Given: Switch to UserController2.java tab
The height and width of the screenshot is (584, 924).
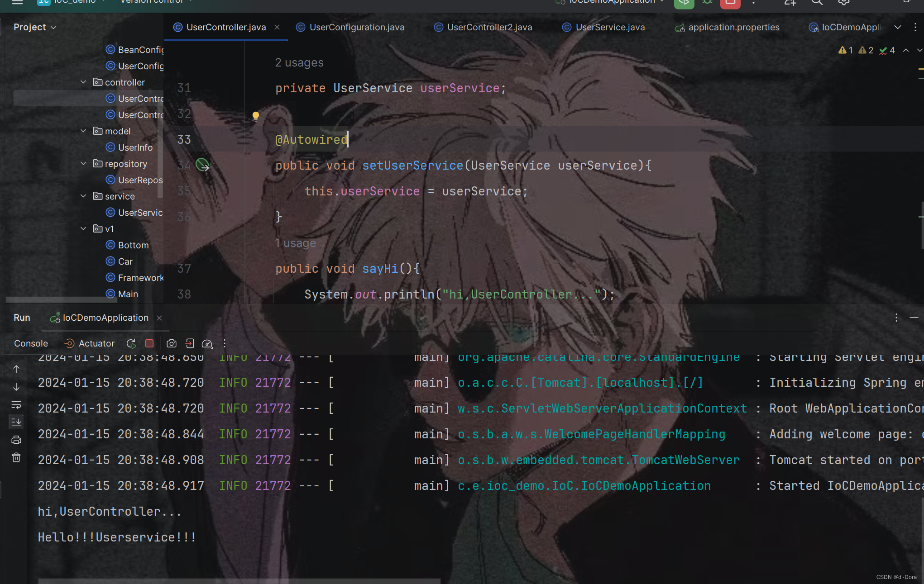Looking at the screenshot, I should (x=484, y=27).
